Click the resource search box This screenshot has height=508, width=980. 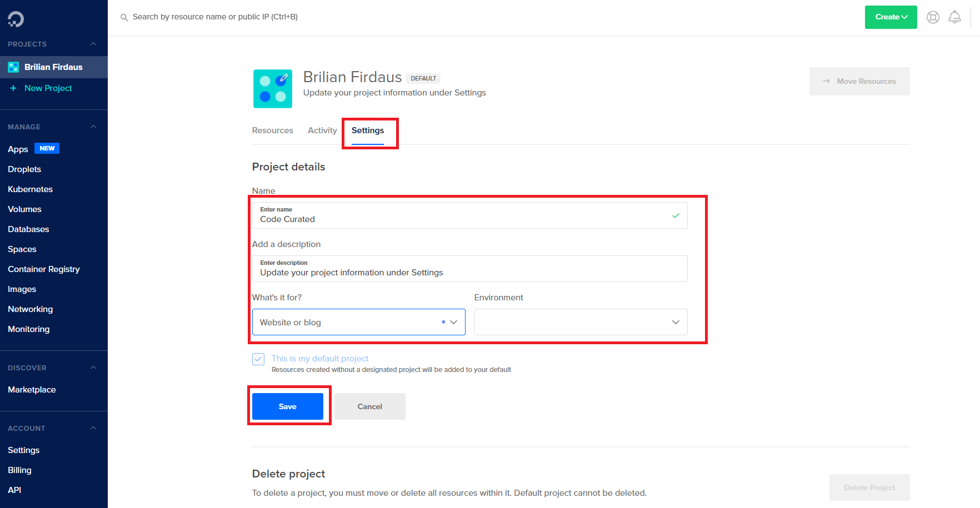(215, 17)
